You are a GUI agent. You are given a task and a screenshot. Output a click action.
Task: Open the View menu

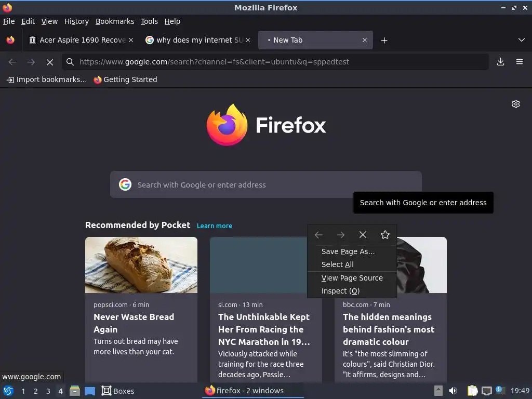(49, 21)
